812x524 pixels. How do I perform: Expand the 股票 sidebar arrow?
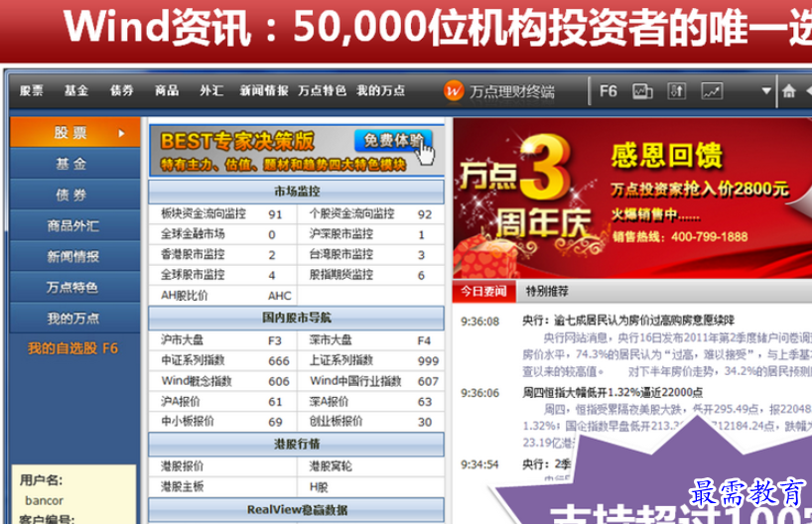click(x=121, y=132)
